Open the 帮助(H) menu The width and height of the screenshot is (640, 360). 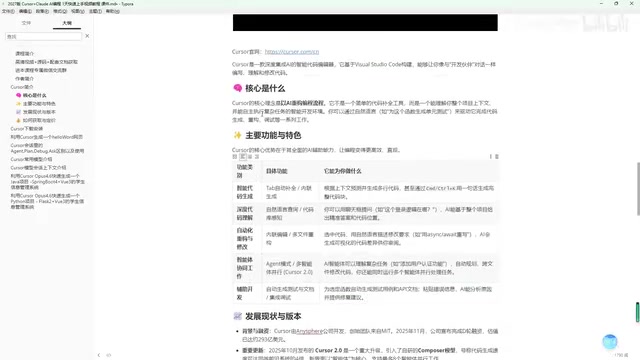[x=113, y=11]
